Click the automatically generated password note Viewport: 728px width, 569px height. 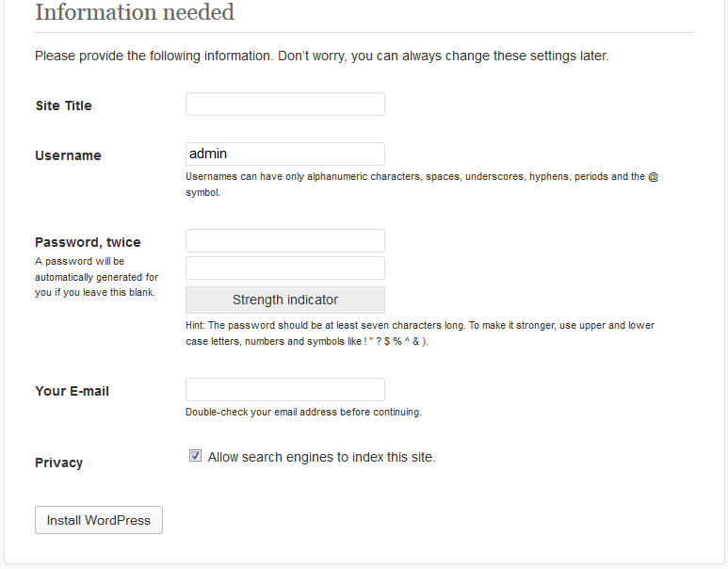click(96, 277)
